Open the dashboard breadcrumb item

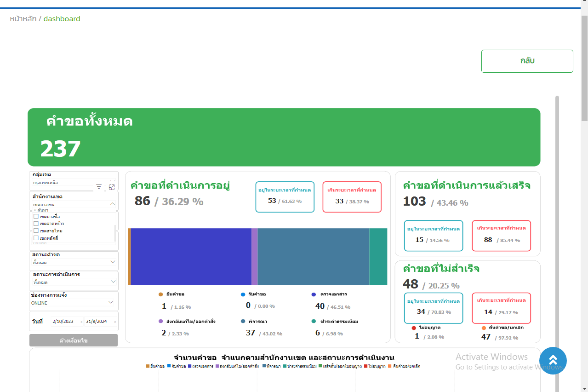(x=62, y=19)
